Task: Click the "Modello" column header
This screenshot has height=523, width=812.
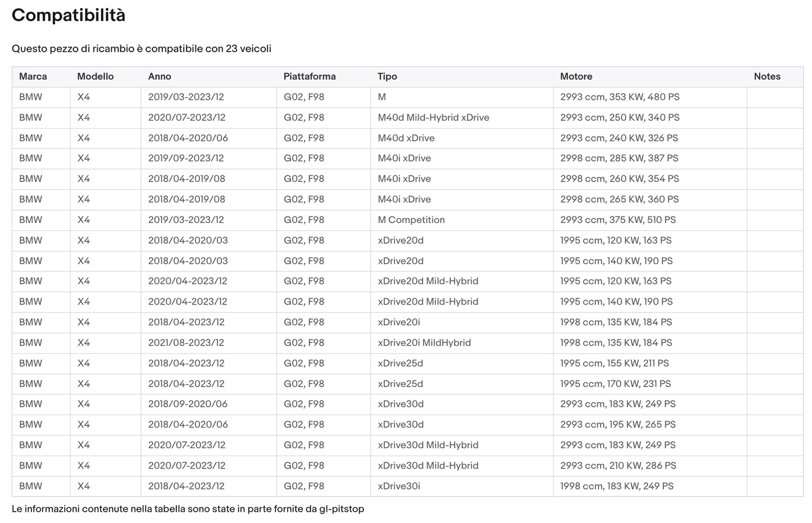Action: [x=96, y=76]
